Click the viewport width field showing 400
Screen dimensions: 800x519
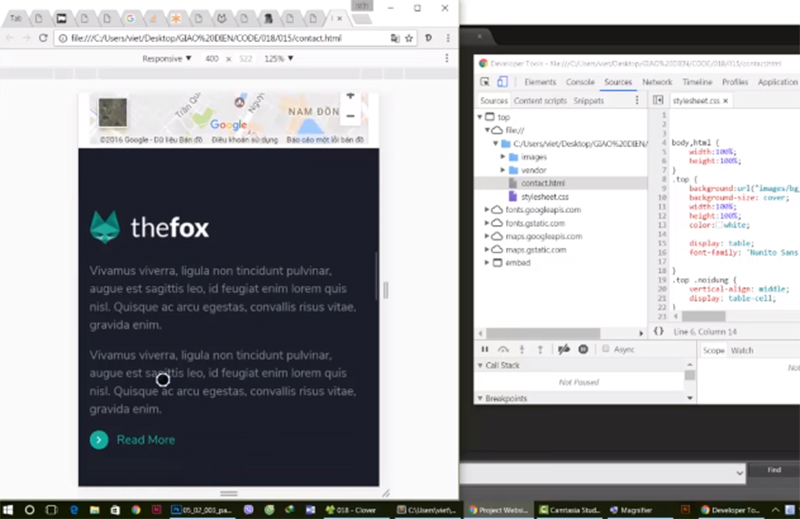click(211, 59)
